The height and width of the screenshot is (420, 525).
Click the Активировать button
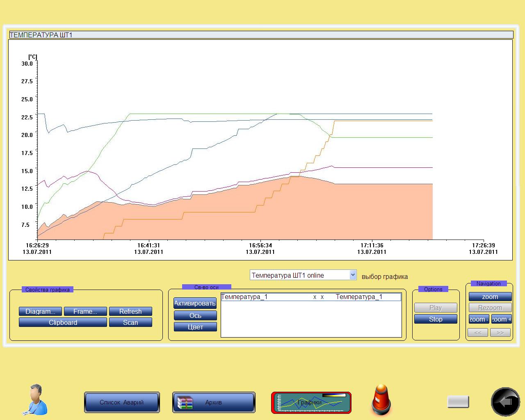tap(195, 304)
